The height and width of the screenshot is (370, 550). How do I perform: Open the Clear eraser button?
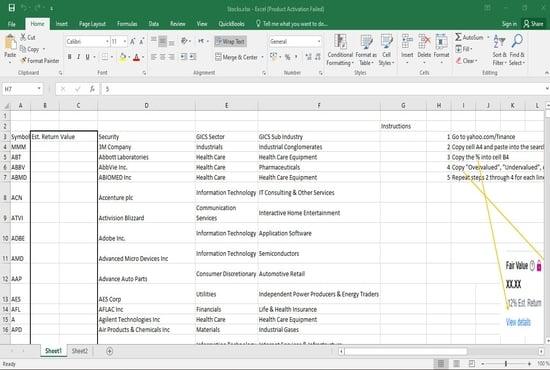[466, 61]
